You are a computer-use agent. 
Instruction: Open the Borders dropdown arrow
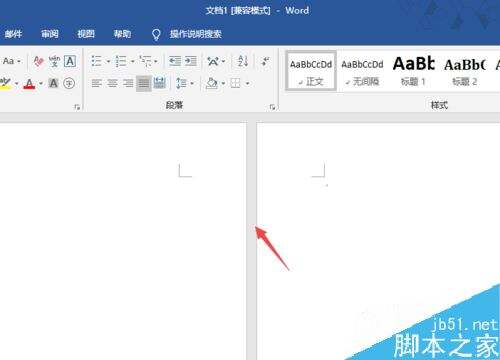[x=247, y=83]
